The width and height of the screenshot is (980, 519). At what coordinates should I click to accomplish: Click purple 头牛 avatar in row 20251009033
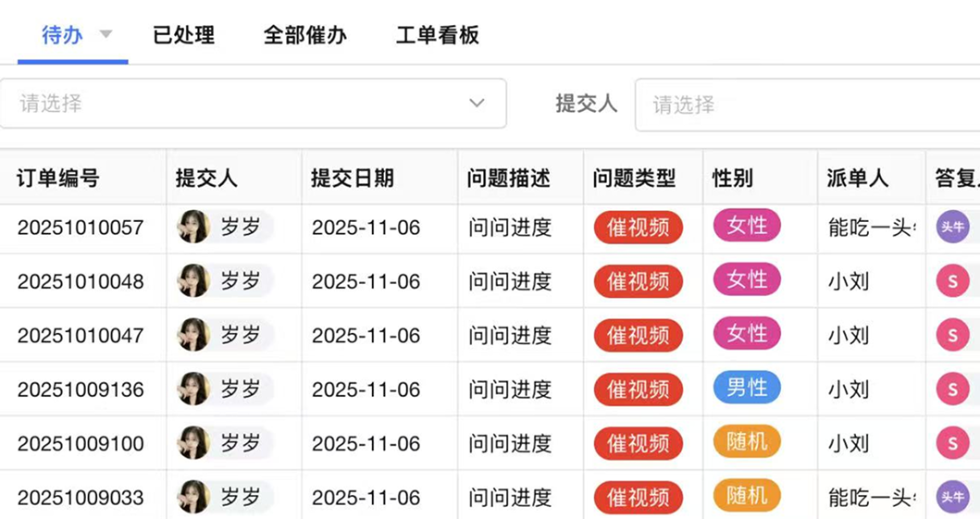click(x=952, y=497)
